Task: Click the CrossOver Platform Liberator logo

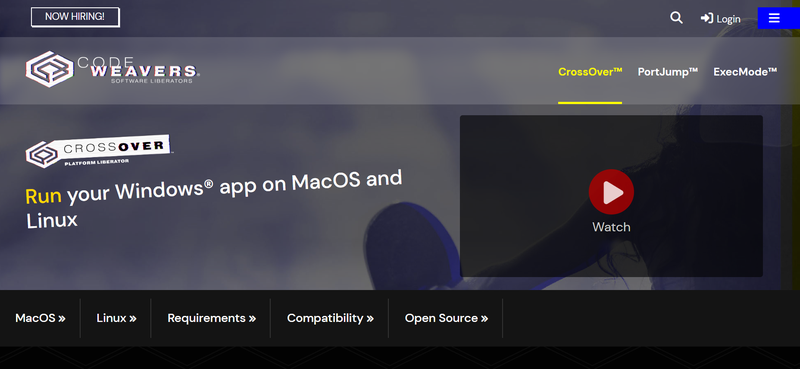Action: tap(98, 151)
